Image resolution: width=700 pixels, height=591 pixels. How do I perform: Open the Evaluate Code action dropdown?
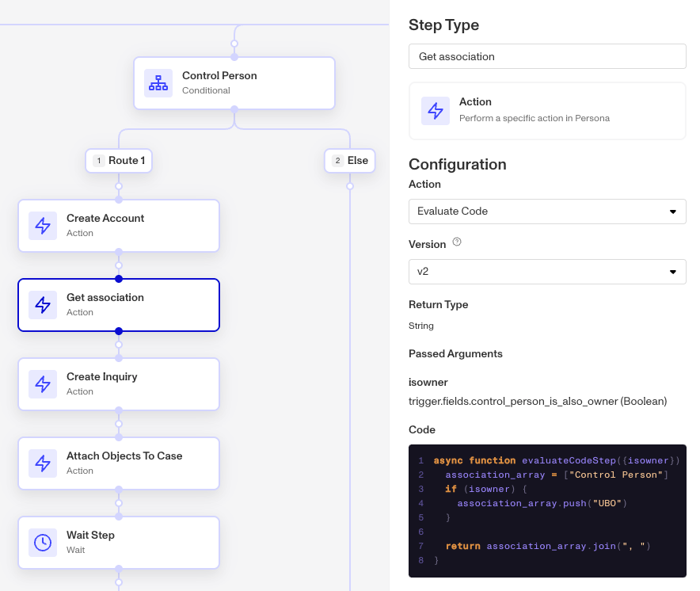[x=547, y=212]
